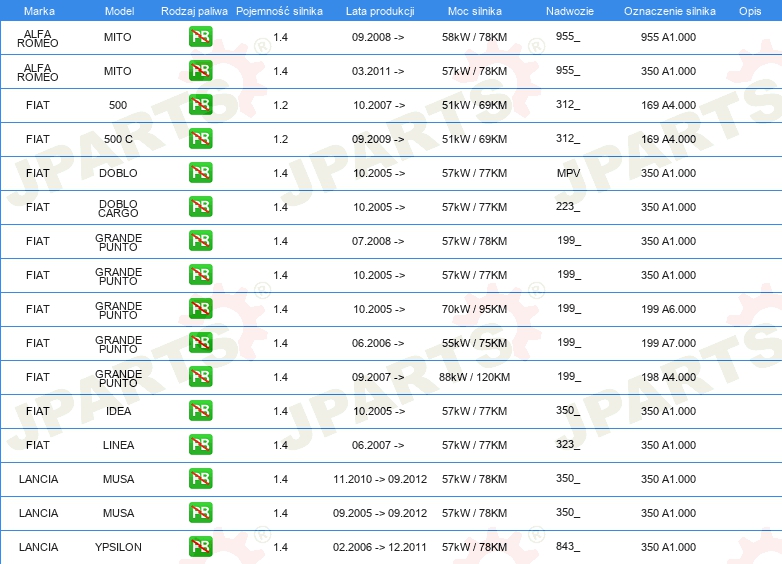The height and width of the screenshot is (564, 782).
Task: Click the 1.2 capacity in the 500 C row
Action: (280, 139)
